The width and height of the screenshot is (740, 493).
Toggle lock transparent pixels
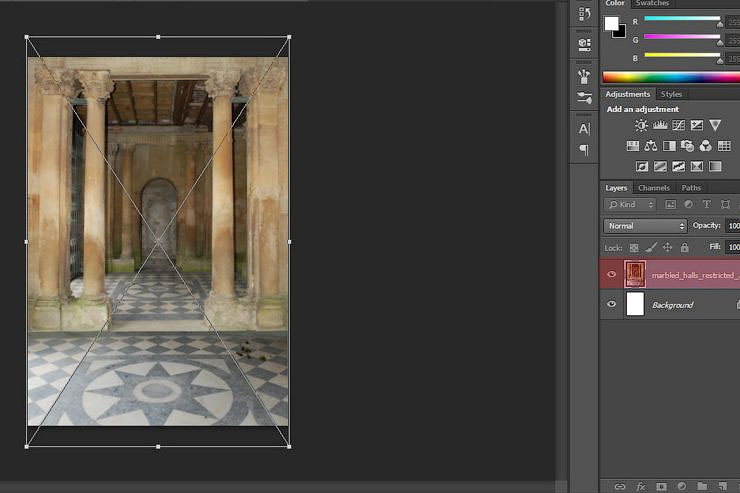634,247
